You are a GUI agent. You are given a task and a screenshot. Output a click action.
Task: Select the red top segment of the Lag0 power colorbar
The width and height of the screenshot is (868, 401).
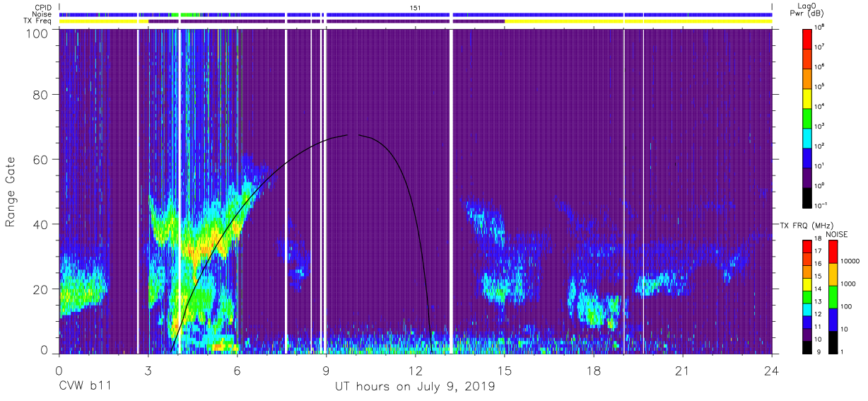point(808,38)
